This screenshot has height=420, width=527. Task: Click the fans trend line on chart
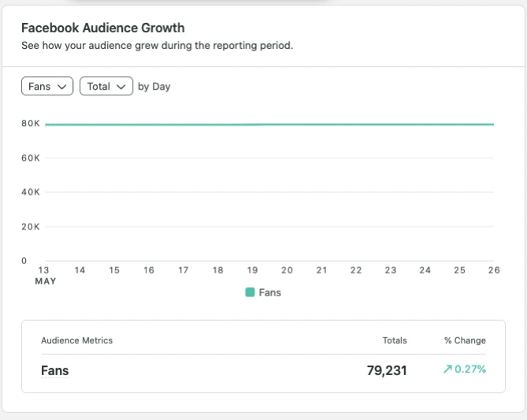click(268, 124)
